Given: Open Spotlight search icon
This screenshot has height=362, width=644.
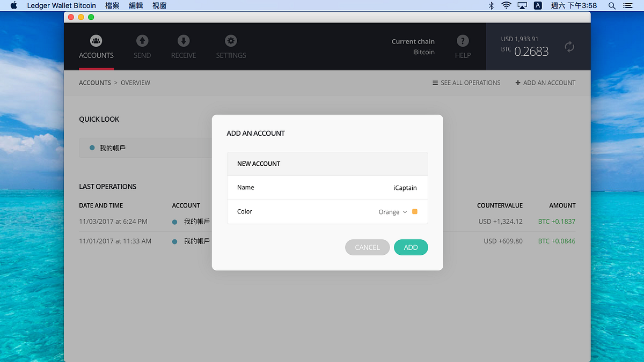Looking at the screenshot, I should [x=612, y=5].
